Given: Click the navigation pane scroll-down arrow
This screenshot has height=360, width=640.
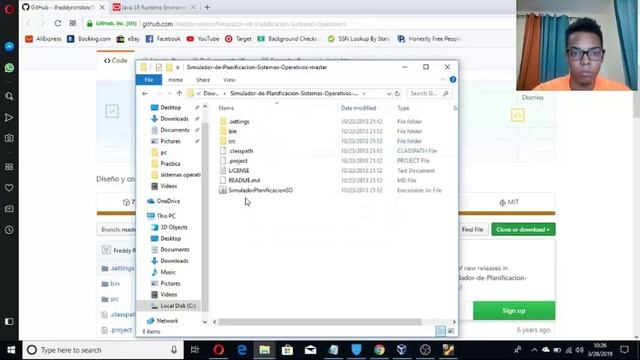Looking at the screenshot, I should coord(205,322).
